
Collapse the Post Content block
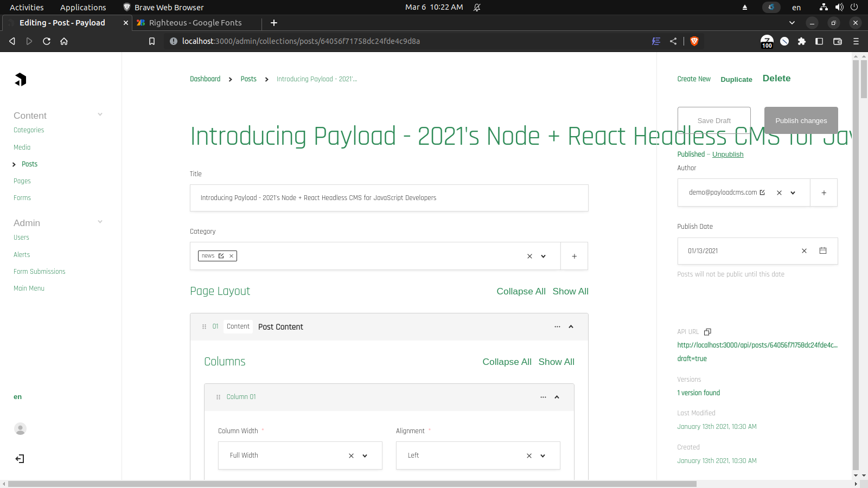click(x=571, y=326)
